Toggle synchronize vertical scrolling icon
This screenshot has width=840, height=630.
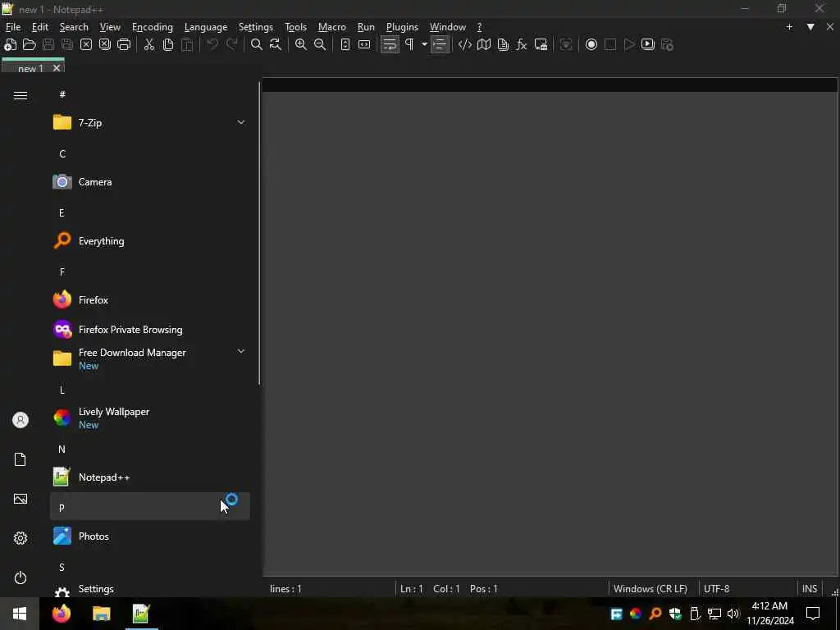pos(345,45)
